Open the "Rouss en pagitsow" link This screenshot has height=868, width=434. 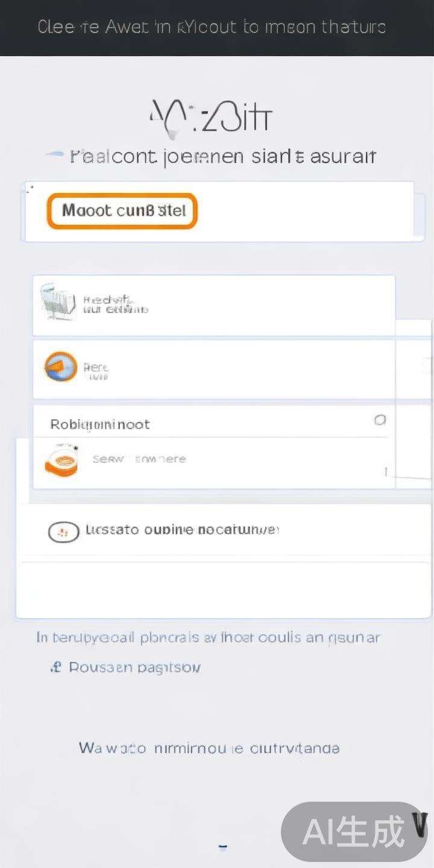pos(134,667)
